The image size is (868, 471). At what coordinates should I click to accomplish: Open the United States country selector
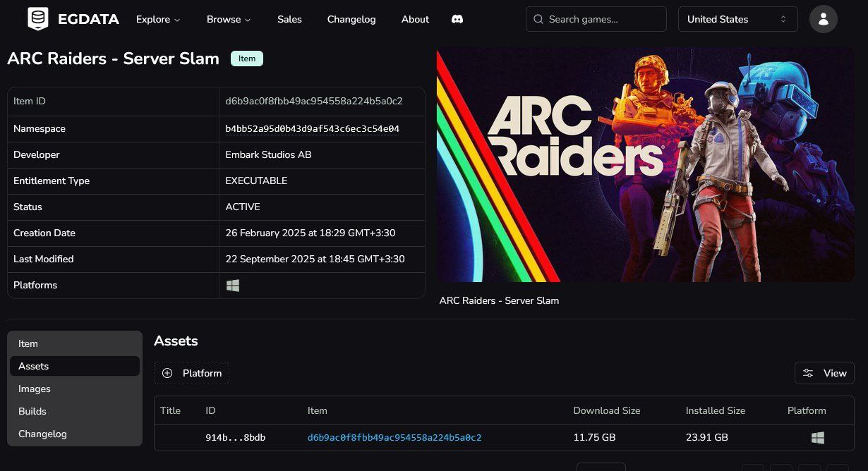click(738, 19)
